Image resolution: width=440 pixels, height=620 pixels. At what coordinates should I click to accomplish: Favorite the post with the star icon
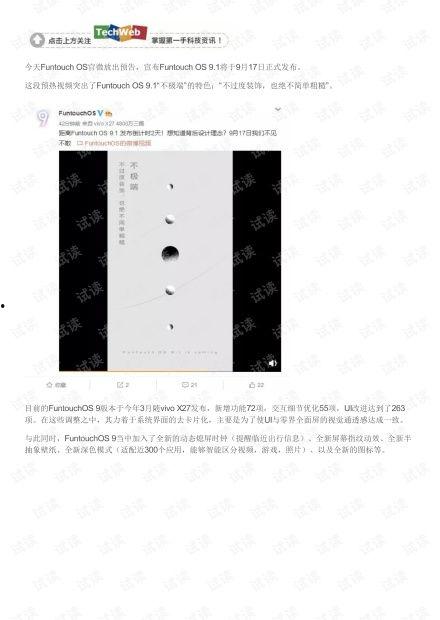point(56,385)
